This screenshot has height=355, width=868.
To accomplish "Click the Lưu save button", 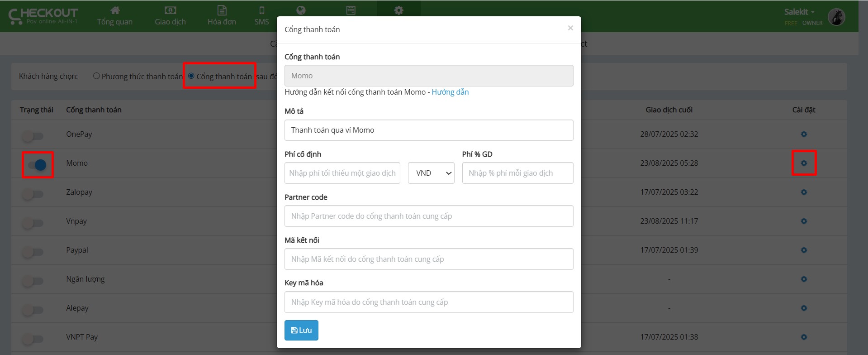I will 301,330.
